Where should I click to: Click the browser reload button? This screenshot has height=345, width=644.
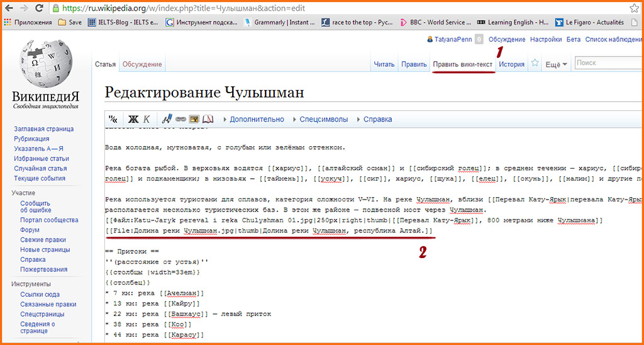39,9
